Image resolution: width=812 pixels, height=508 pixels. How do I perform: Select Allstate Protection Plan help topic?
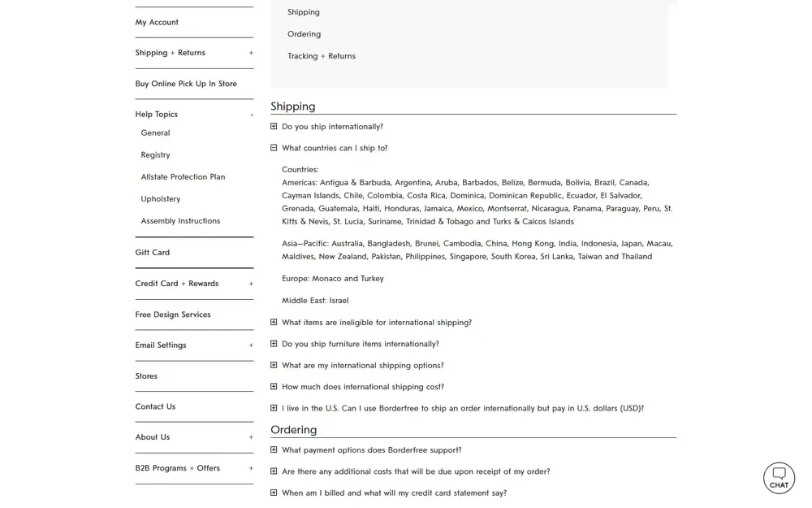click(x=183, y=176)
